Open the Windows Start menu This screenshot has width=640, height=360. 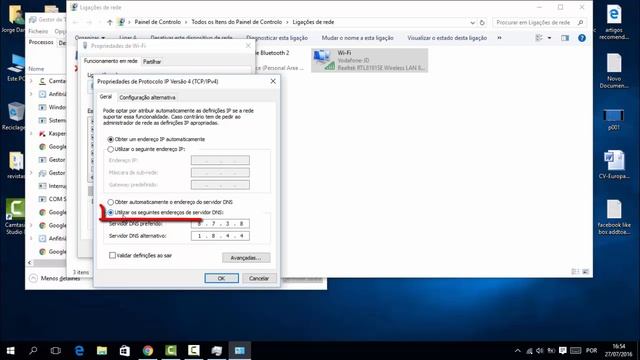click(11, 351)
